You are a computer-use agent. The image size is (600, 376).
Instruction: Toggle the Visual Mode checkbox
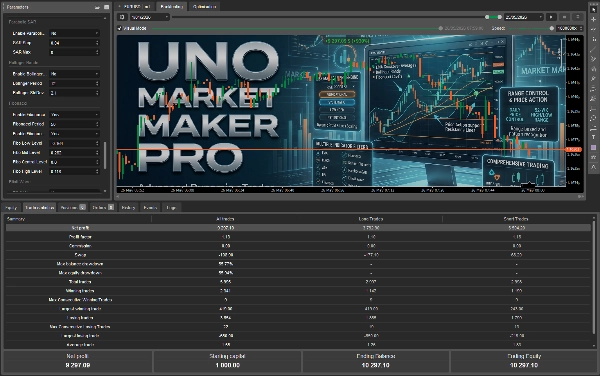[x=120, y=28]
